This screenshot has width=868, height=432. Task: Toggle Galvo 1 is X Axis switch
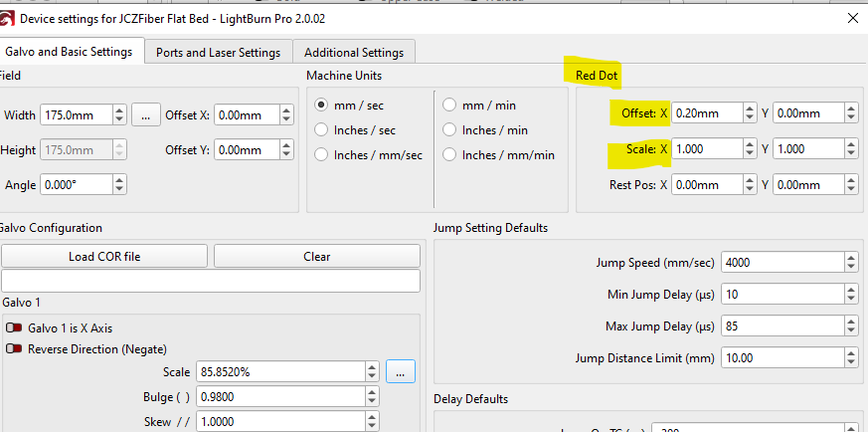coord(14,327)
